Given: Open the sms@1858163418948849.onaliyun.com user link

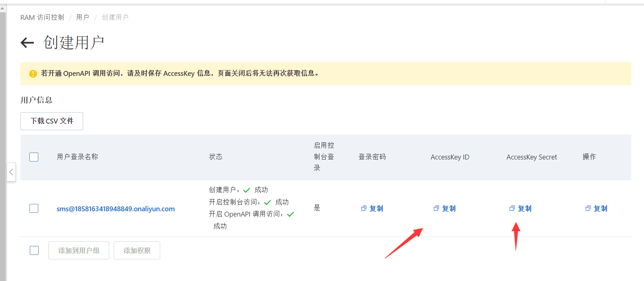Looking at the screenshot, I should pyautogui.click(x=116, y=209).
